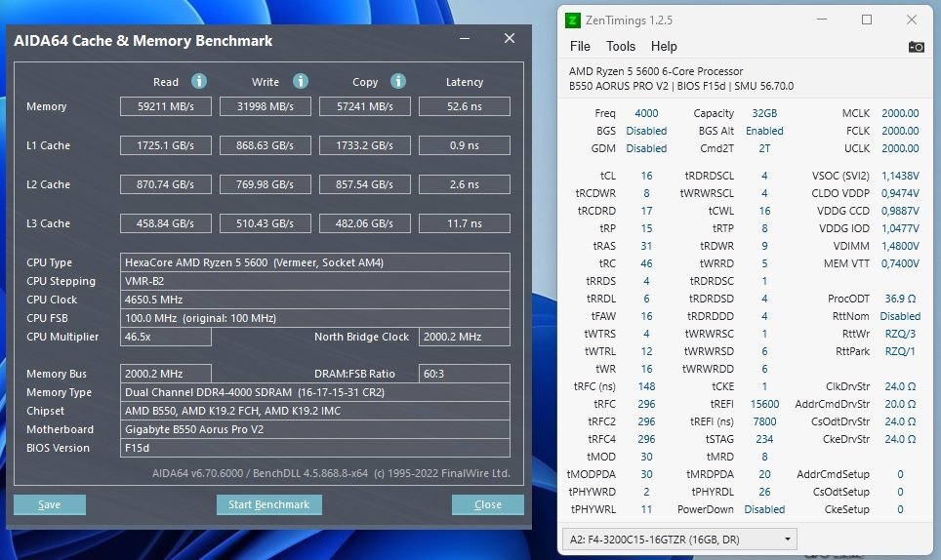Select Memory Latency value 52.6 ns
Screen dimensions: 941x560
[x=465, y=106]
